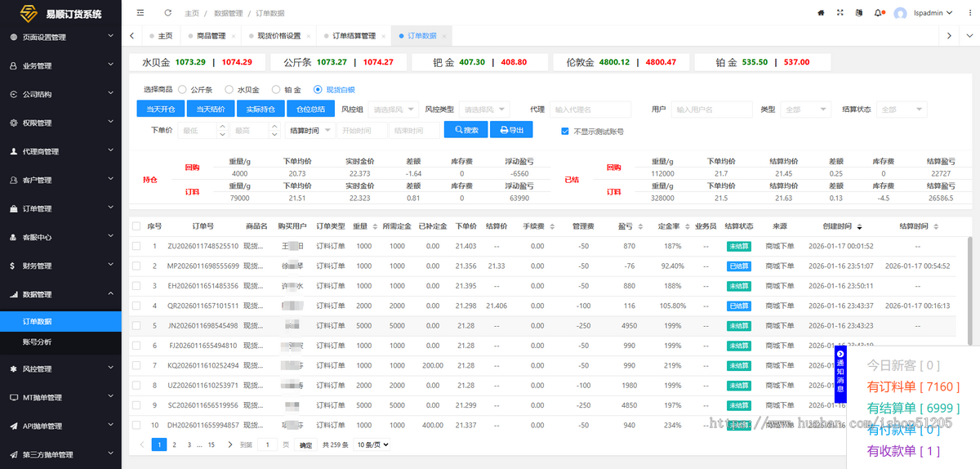Image resolution: width=980 pixels, height=469 pixels.
Task: Open the 类型 dropdown
Action: coord(805,109)
